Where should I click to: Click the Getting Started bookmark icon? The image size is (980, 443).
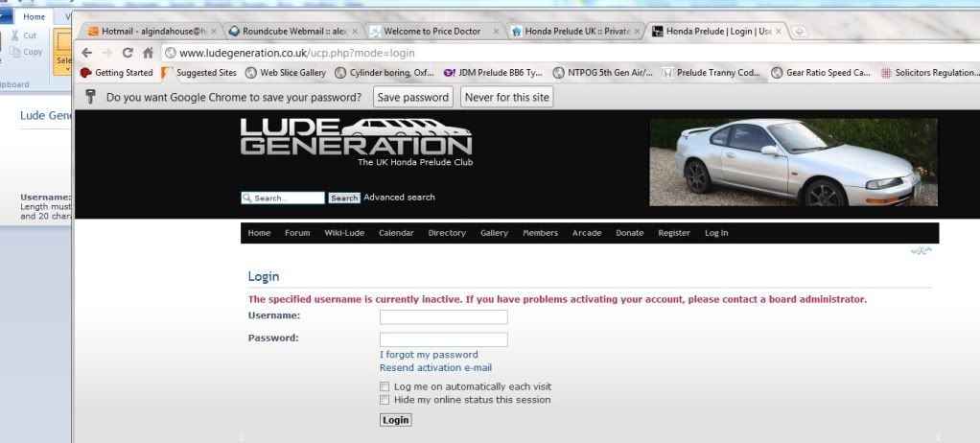(x=85, y=73)
